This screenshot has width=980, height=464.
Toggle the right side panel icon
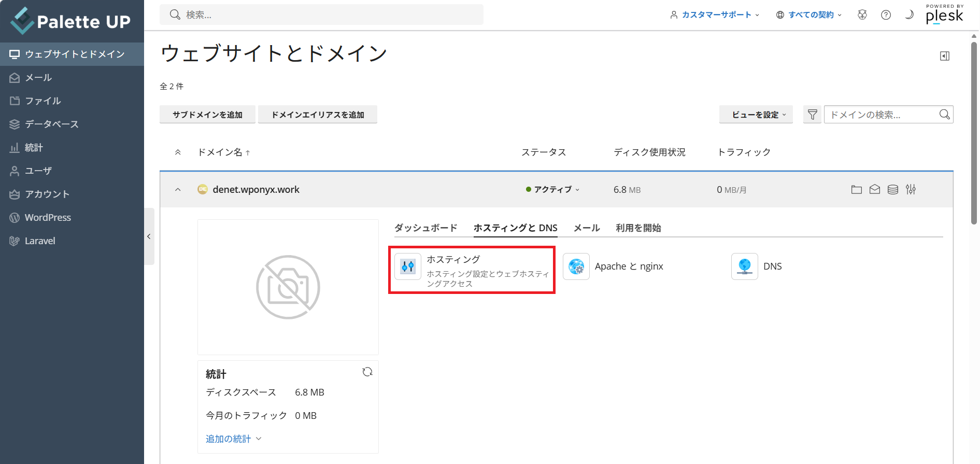coord(945,56)
